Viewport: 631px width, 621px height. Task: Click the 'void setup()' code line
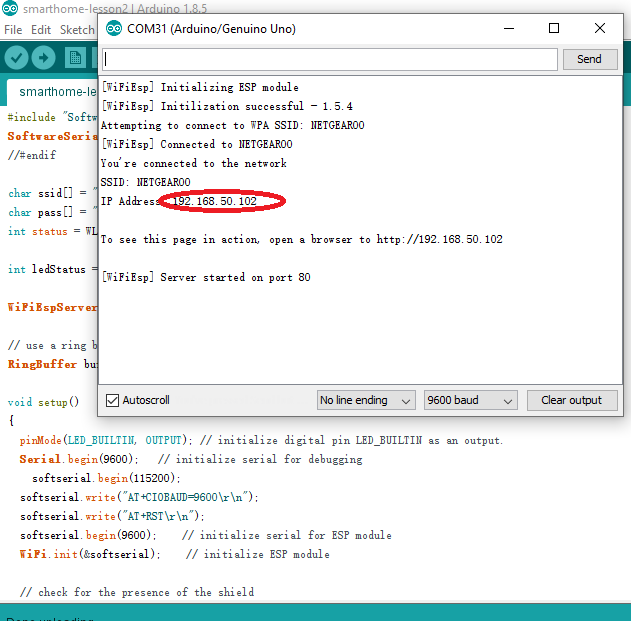43,402
